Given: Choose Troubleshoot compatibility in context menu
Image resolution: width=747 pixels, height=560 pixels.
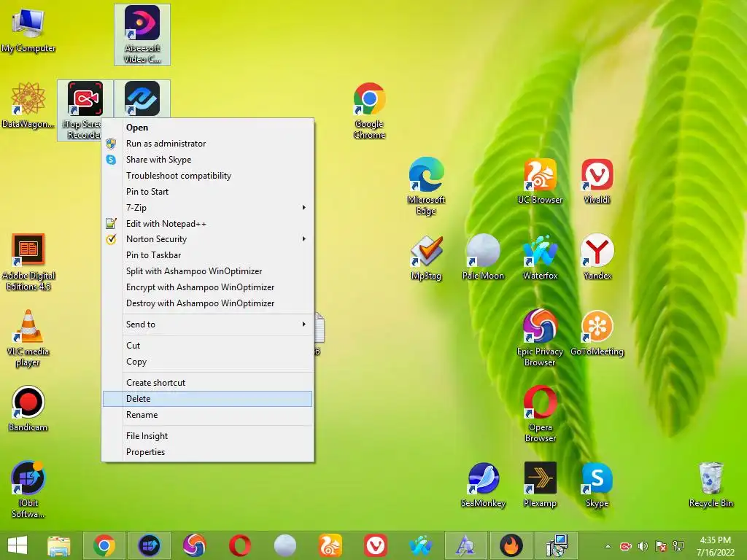Looking at the screenshot, I should pyautogui.click(x=208, y=175).
